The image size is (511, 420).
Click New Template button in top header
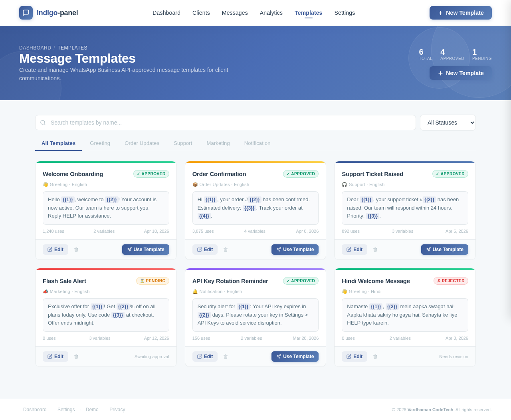click(x=461, y=13)
